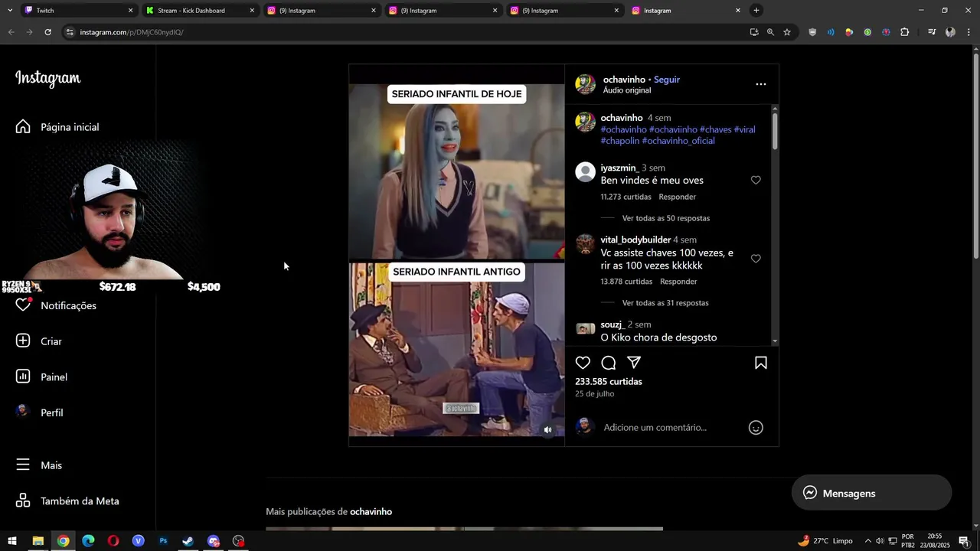980x551 pixels.
Task: Go back in browser history
Action: pos(11,32)
